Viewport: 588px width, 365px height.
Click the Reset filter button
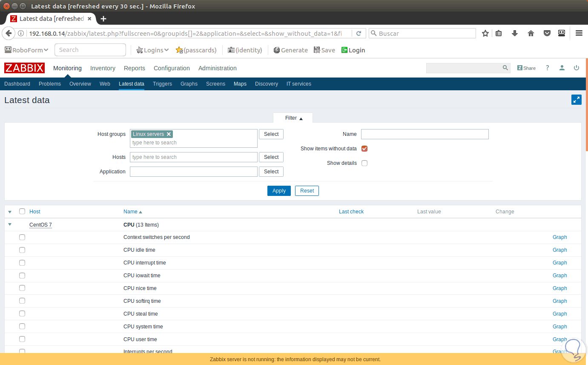coord(307,191)
